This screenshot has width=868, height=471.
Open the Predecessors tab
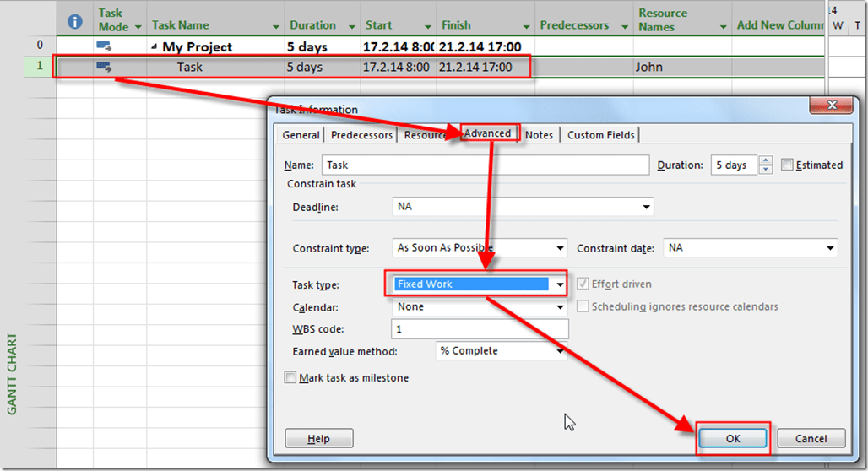click(361, 135)
